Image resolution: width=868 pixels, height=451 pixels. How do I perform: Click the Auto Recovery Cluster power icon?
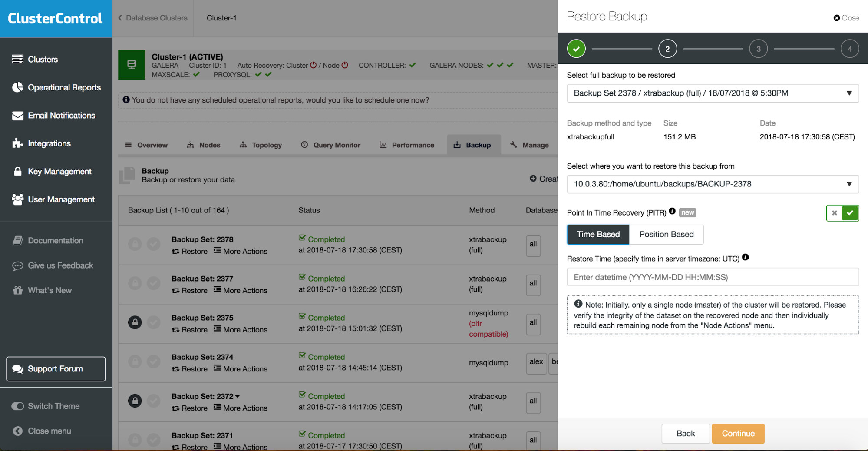click(313, 65)
